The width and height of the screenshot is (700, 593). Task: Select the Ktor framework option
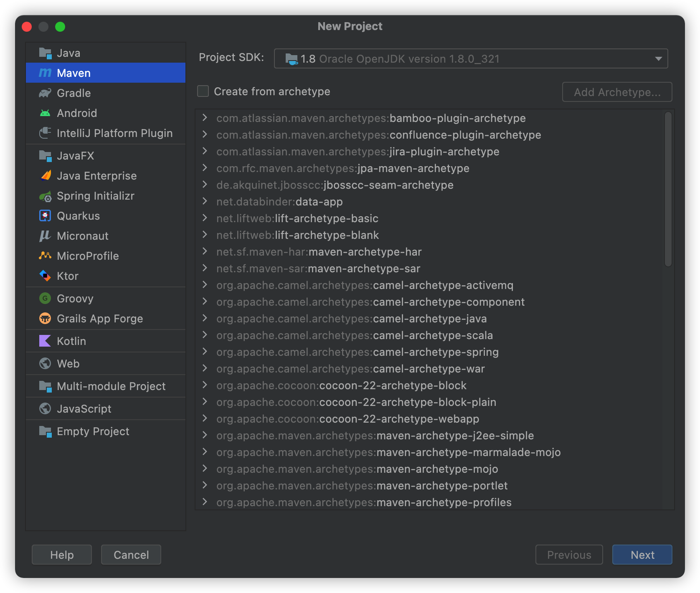pos(67,276)
